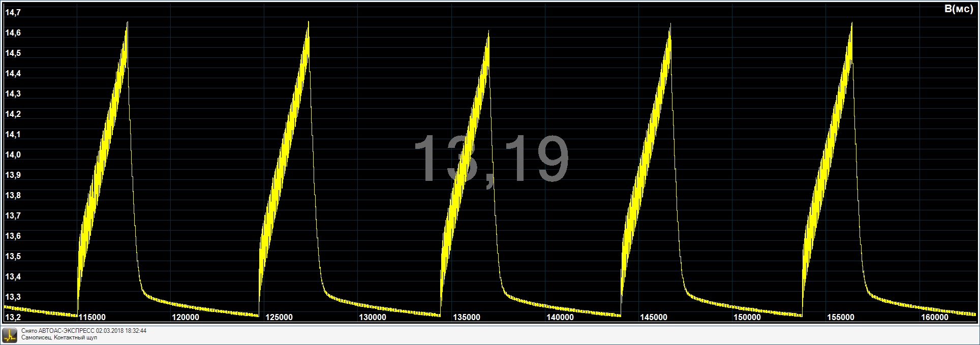Click the В(мс) axis units label
The width and height of the screenshot is (980, 345).
pos(958,9)
